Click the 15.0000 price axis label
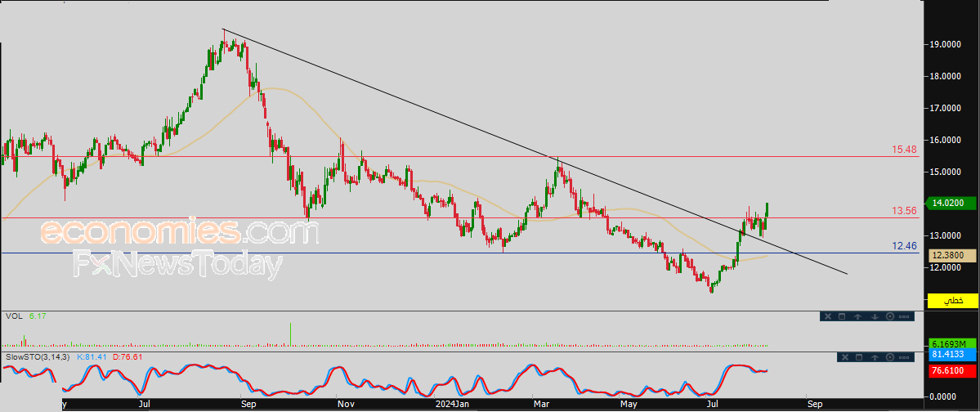 coord(946,172)
